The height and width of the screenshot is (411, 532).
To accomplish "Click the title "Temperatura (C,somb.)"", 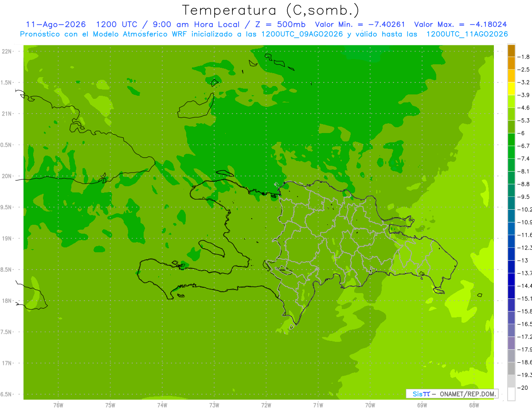I will (x=270, y=10).
